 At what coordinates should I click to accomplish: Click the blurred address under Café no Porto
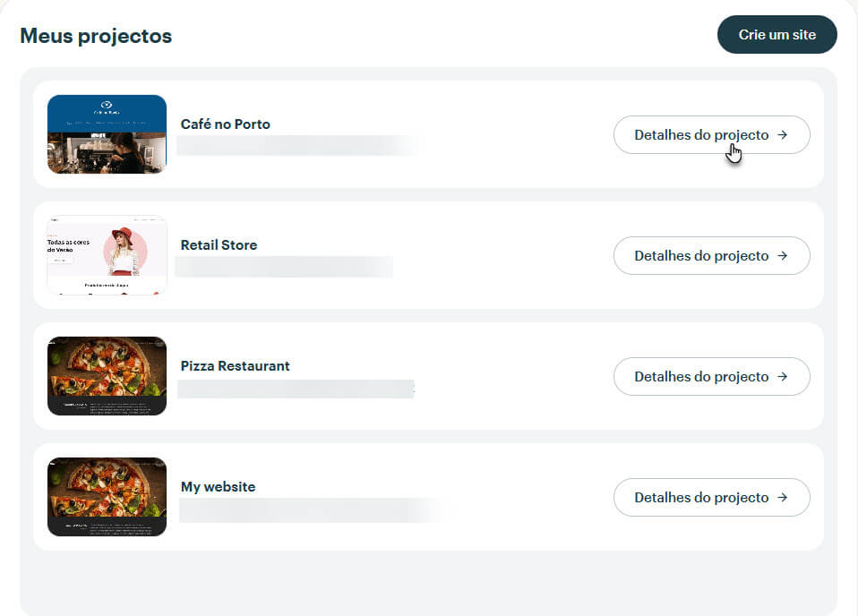(301, 146)
